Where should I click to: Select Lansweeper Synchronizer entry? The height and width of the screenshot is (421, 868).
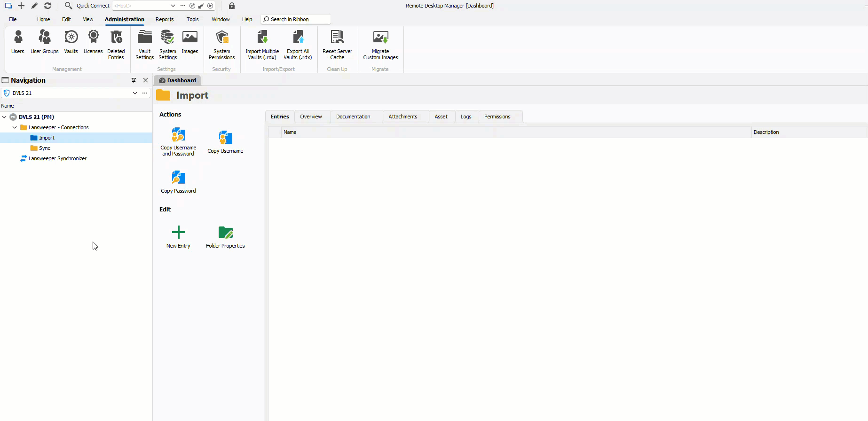coord(57,158)
